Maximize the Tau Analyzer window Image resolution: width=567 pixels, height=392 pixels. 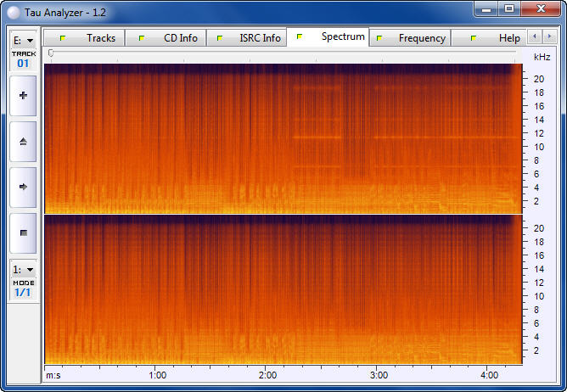point(509,9)
